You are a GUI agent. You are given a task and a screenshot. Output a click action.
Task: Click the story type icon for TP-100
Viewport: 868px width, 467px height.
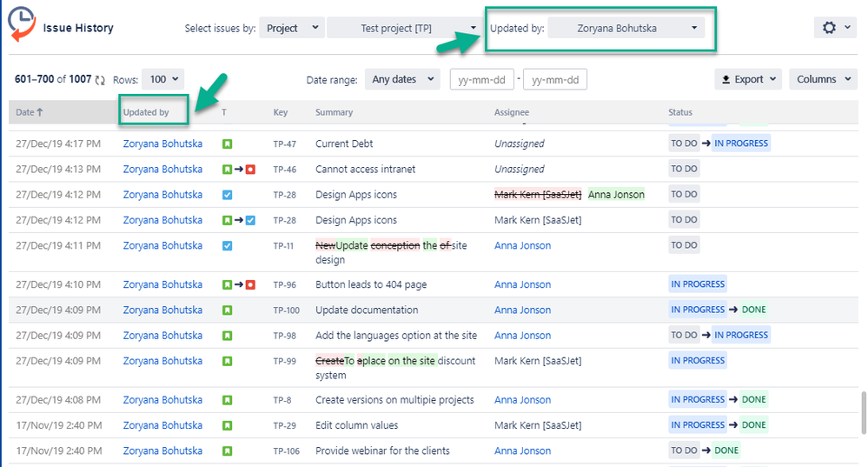coord(227,310)
